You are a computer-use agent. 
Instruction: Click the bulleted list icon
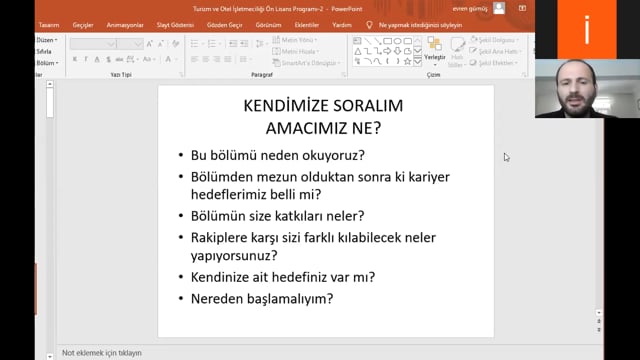(194, 43)
